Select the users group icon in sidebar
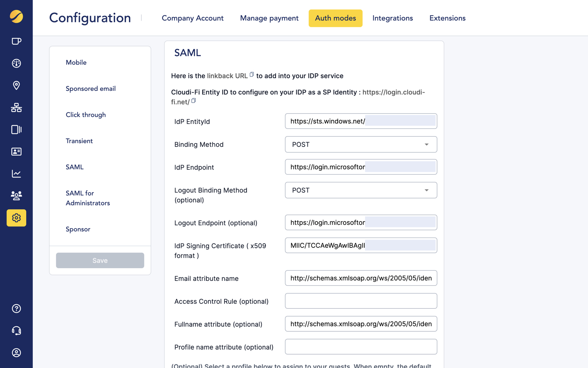588x368 pixels. [x=16, y=195]
